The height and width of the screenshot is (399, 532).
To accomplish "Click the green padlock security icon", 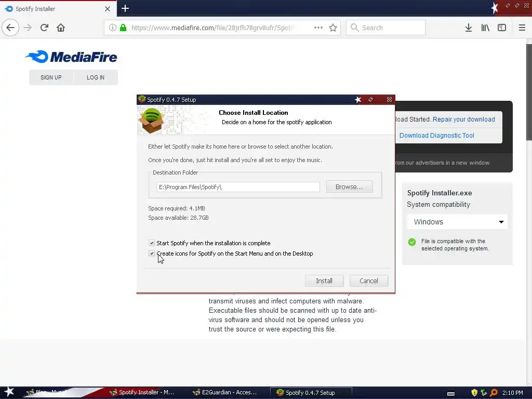I will click(123, 28).
